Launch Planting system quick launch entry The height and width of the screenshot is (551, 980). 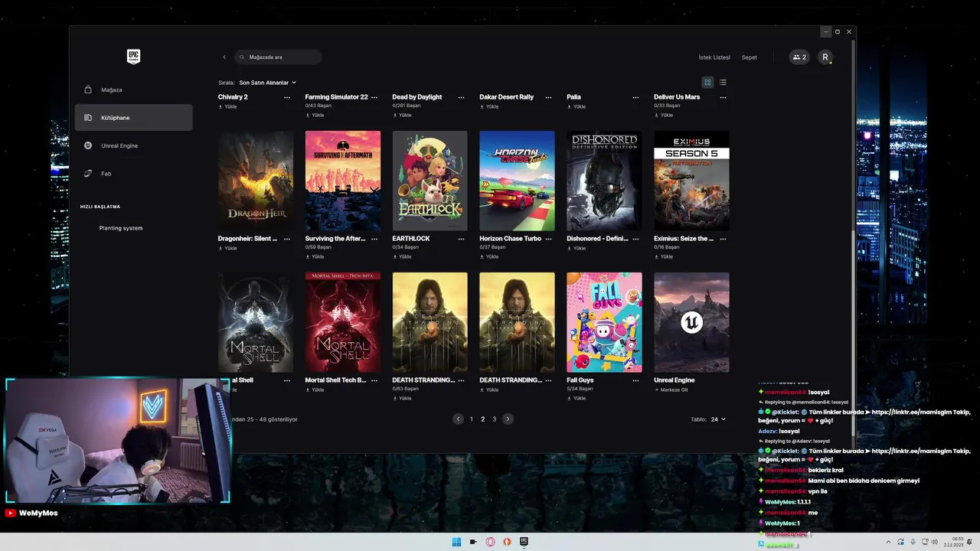(x=121, y=228)
